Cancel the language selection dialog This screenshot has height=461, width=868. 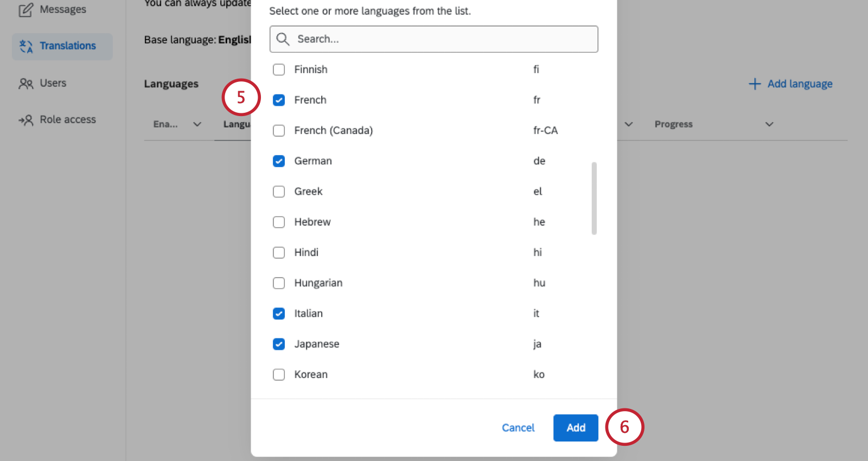[x=518, y=428]
